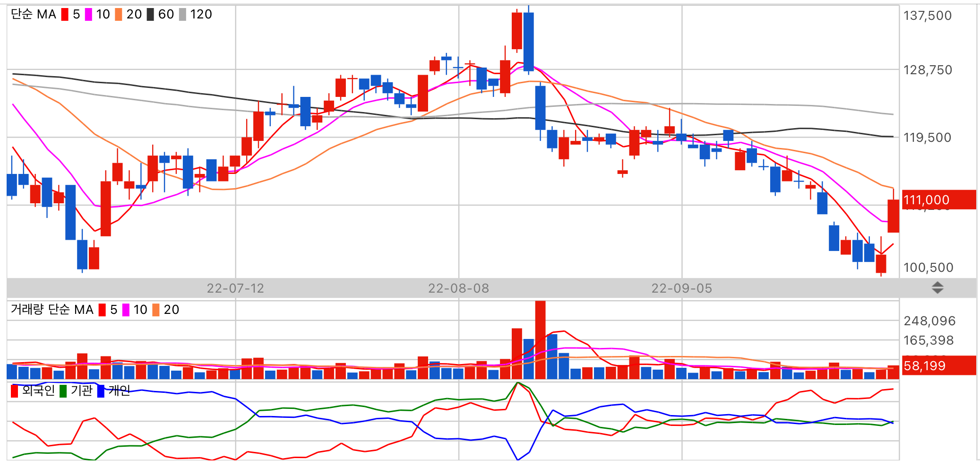Click the 111,000 current price tag
Screen dimensions: 980x468
coord(939,200)
